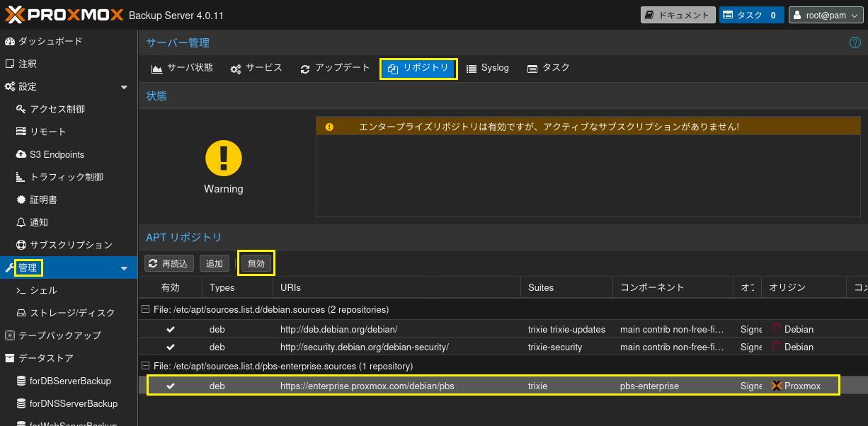868x426 pixels.
Task: Select the security.debian.org repository row
Action: pos(503,347)
